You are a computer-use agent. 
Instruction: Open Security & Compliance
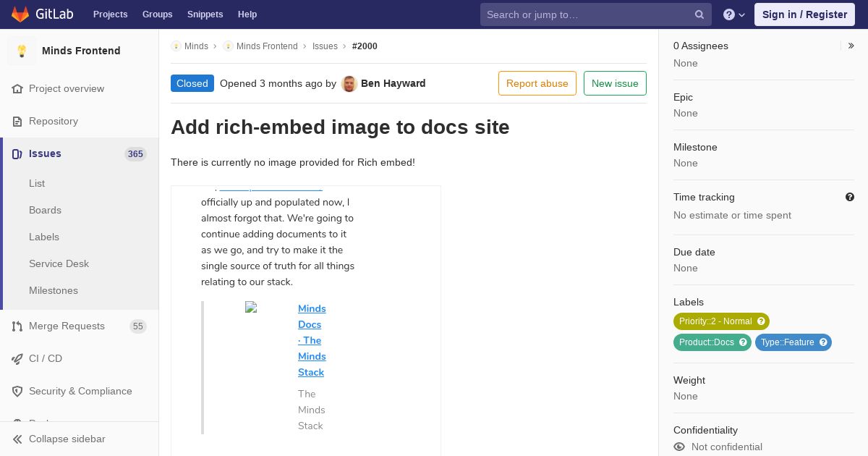pyautogui.click(x=80, y=391)
